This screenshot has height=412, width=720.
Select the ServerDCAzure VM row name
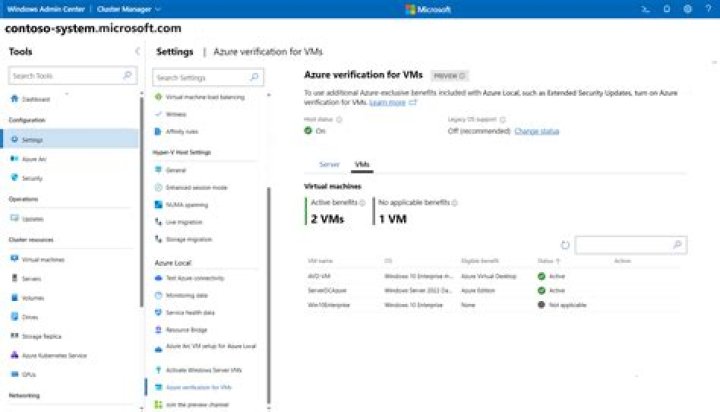327,290
